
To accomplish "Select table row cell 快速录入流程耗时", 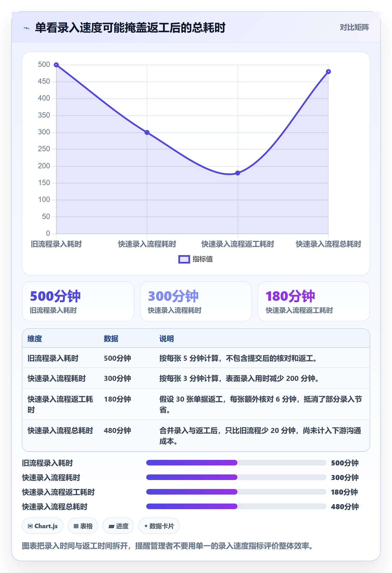I will (x=57, y=378).
